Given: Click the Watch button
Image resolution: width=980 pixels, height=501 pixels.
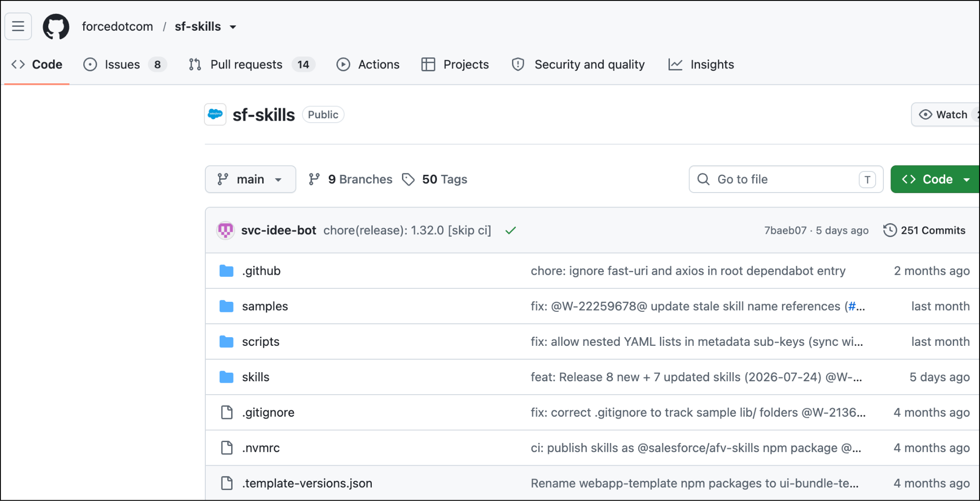Looking at the screenshot, I should (945, 114).
